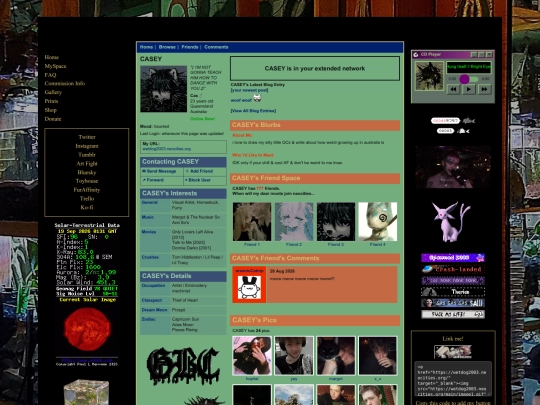Screen dimensions: 540x405
Task: Open the FAQ sidebar link
Action: point(50,75)
